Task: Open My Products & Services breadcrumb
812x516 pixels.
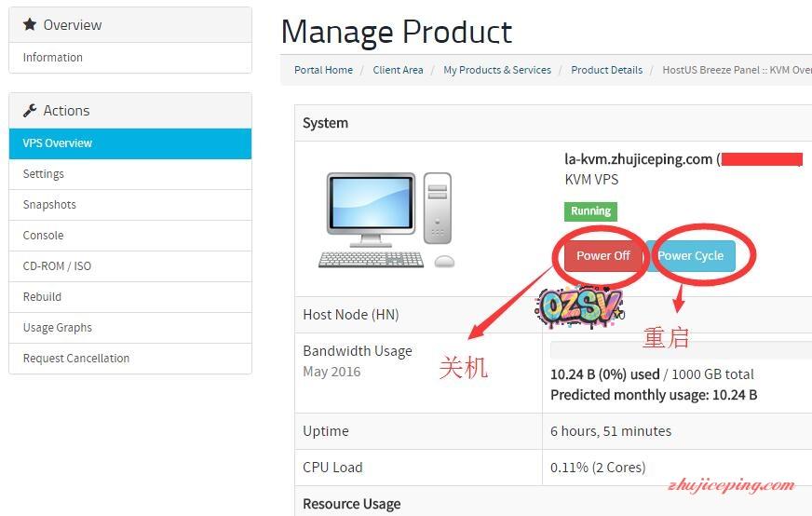Action: pyautogui.click(x=497, y=70)
